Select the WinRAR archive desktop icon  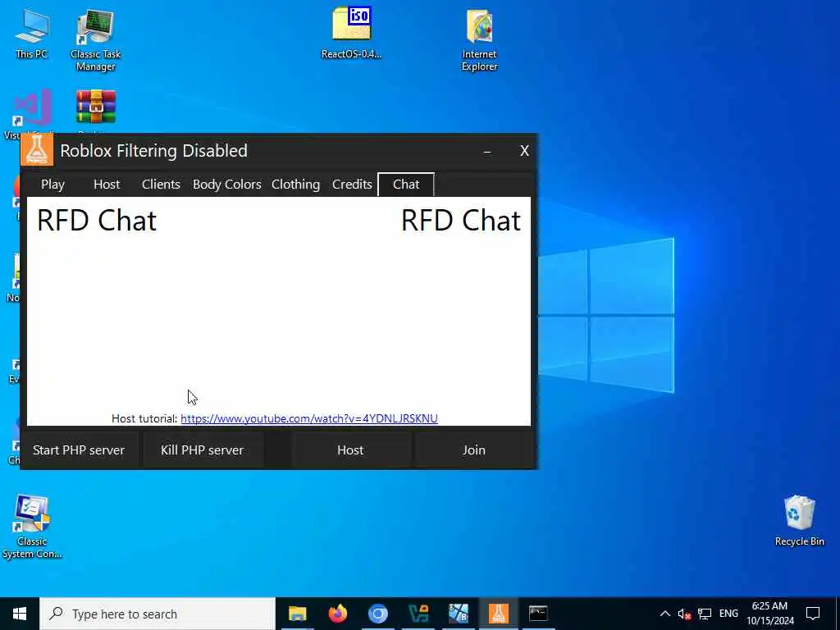[x=96, y=107]
